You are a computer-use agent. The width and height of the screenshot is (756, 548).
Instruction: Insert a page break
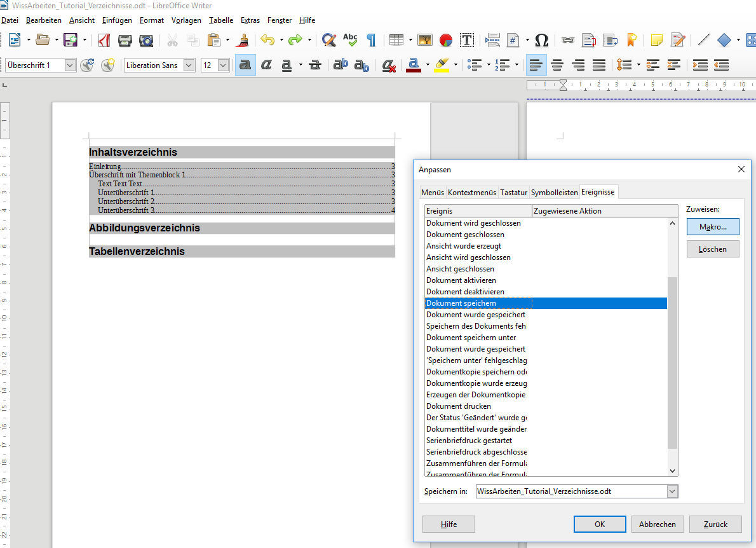(492, 40)
